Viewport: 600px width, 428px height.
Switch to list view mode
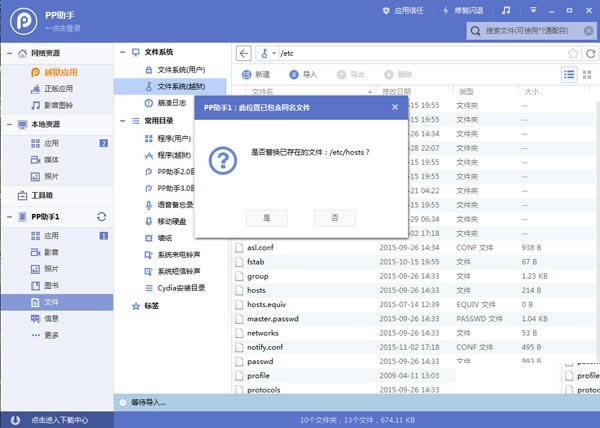tap(569, 75)
